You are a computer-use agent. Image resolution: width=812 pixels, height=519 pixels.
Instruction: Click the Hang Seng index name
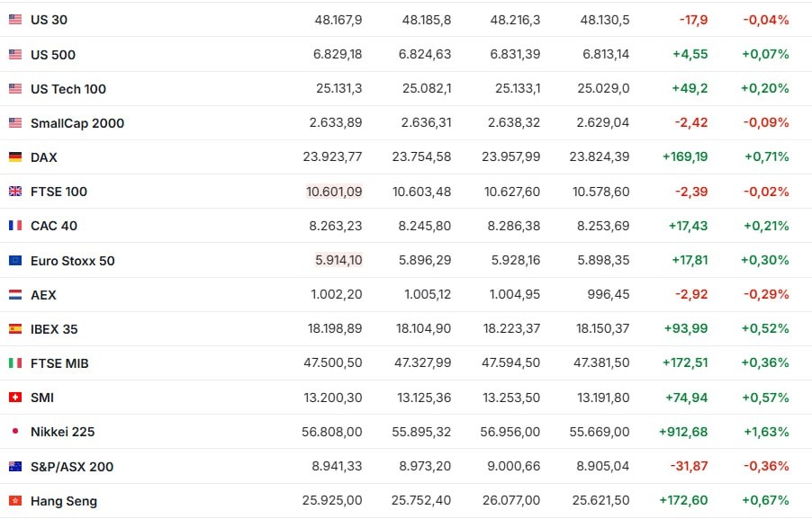(x=64, y=501)
